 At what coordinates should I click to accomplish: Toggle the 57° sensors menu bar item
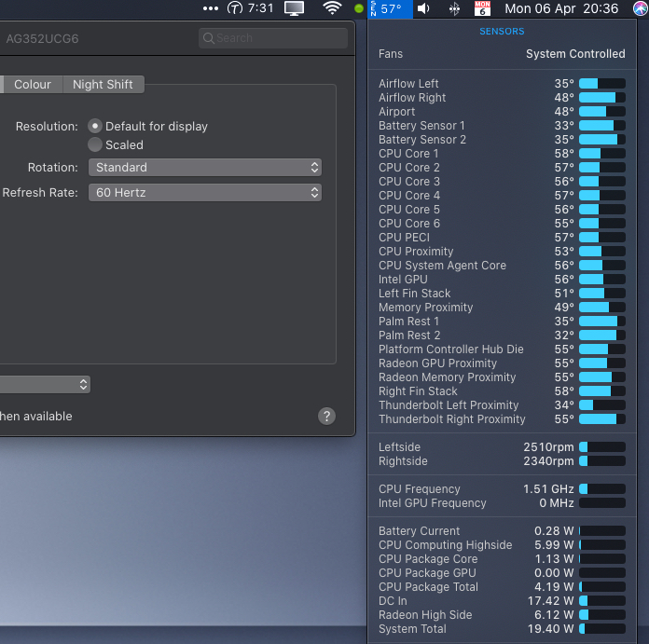[x=390, y=8]
